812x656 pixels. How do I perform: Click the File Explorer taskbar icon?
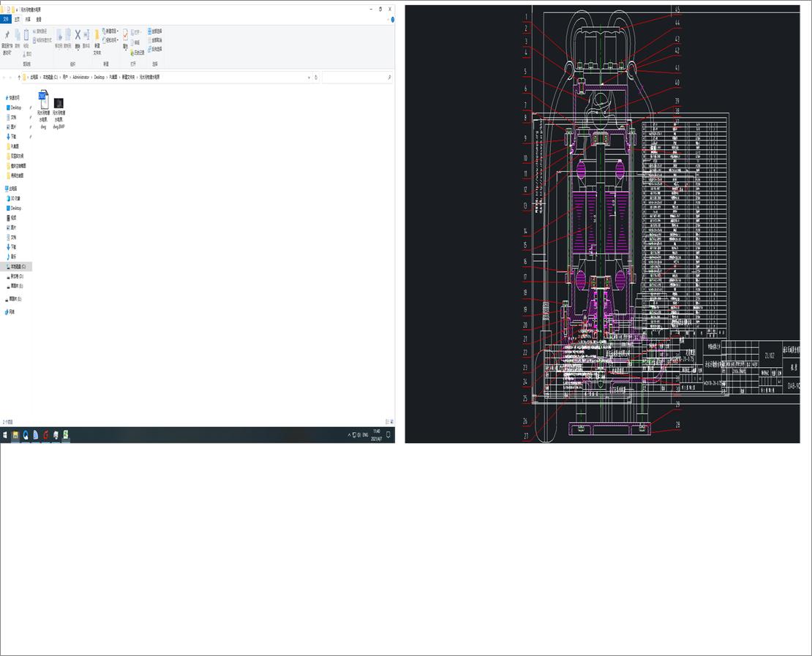pyautogui.click(x=15, y=435)
